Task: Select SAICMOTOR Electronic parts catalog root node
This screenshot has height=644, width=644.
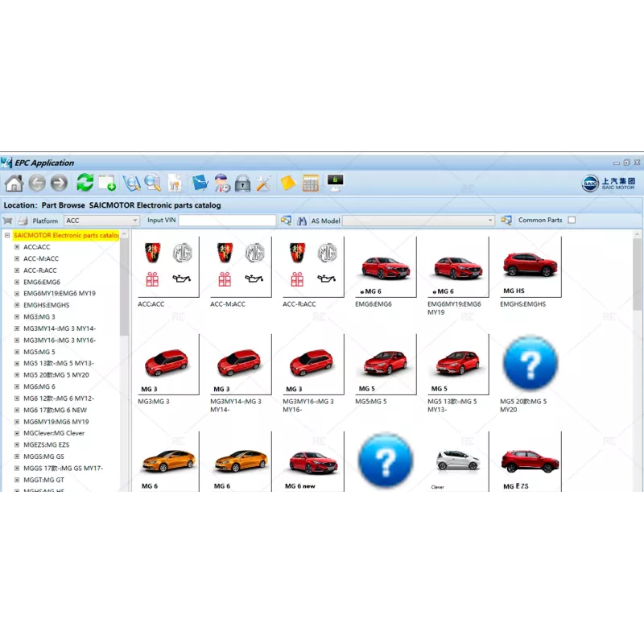Action: [66, 235]
